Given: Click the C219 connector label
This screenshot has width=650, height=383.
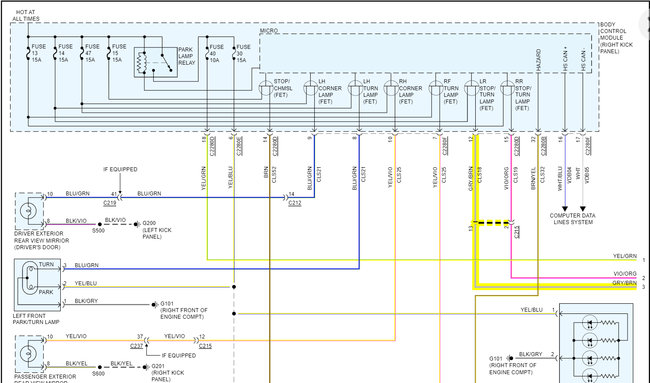Looking at the screenshot, I should (109, 203).
